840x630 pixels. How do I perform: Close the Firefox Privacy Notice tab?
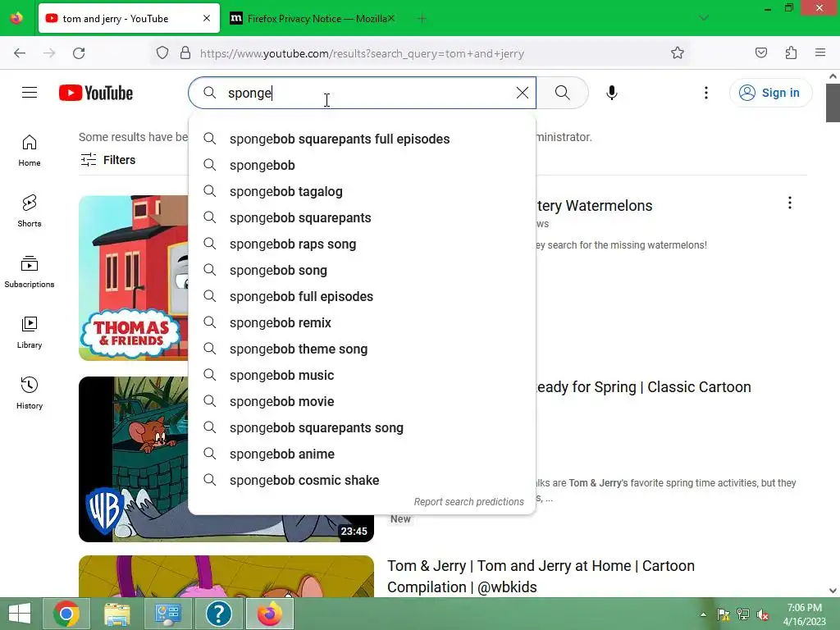click(391, 19)
